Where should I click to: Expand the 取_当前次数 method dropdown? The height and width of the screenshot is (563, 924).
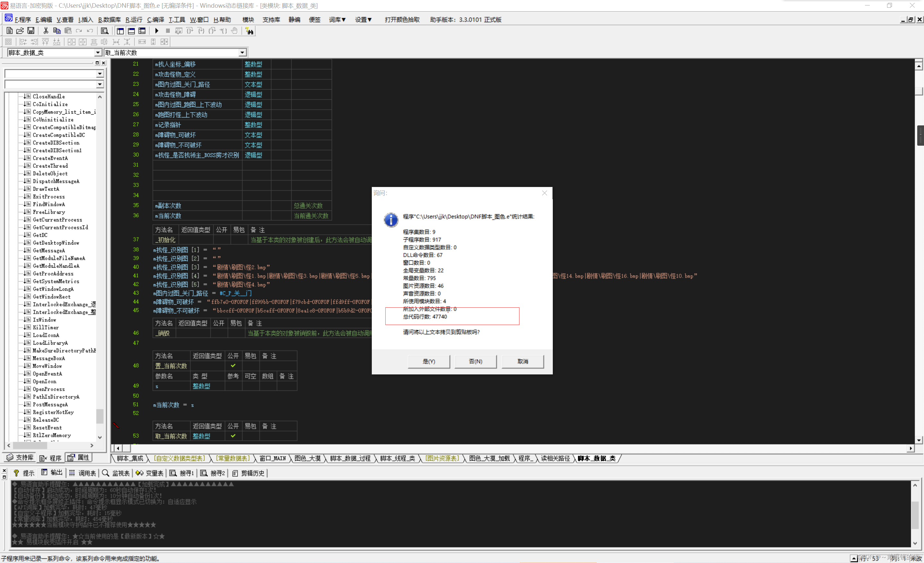(x=242, y=53)
